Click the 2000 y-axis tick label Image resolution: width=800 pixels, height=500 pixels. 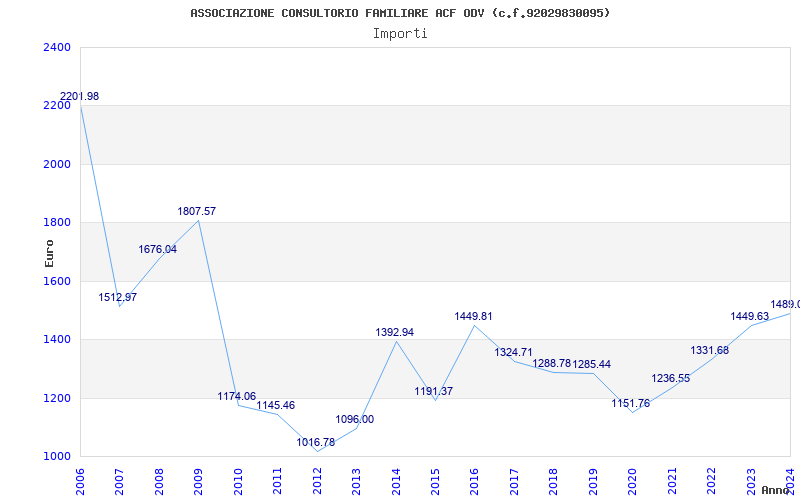pos(58,164)
